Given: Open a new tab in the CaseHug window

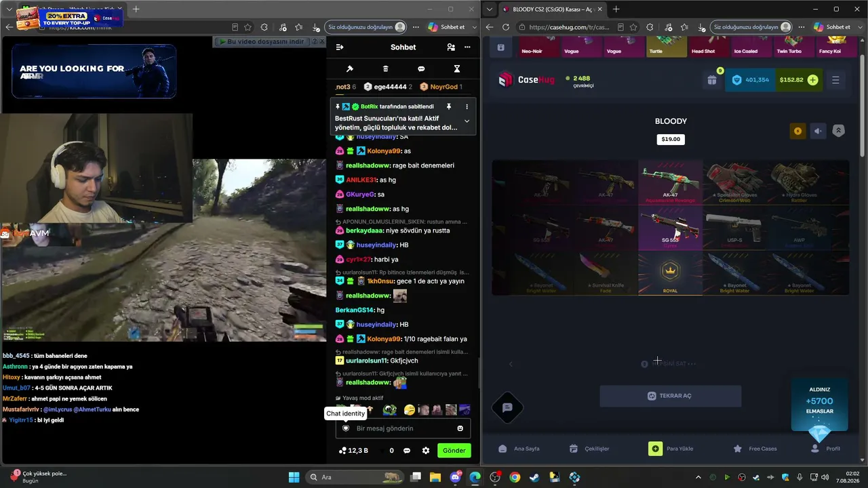Looking at the screenshot, I should [x=616, y=9].
